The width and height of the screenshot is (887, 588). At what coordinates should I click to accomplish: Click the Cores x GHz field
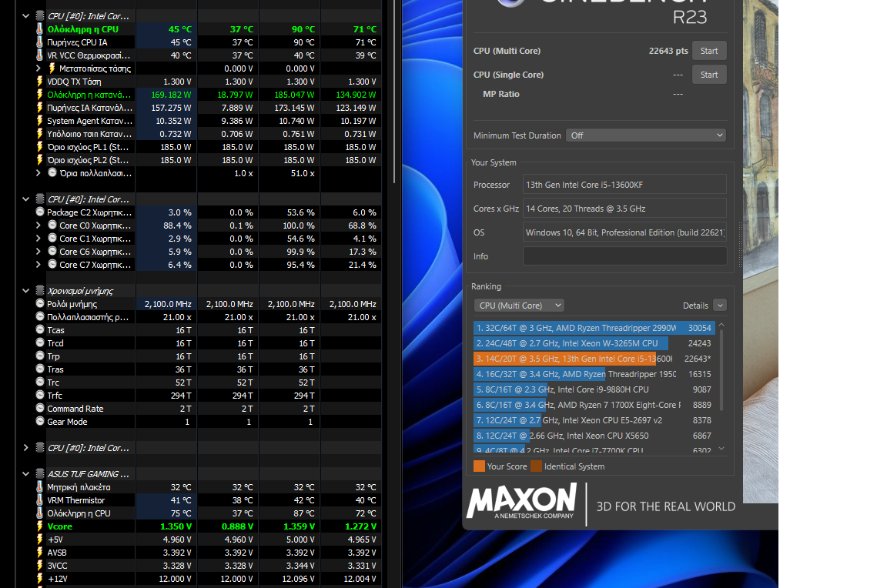pyautogui.click(x=624, y=209)
